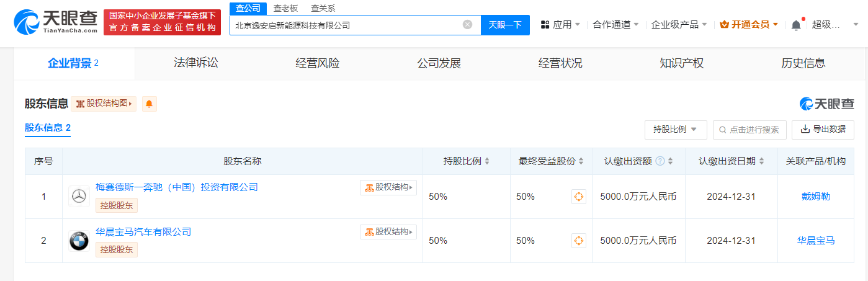868x281 pixels.
Task: Select the 经营风险 tab
Action: [318, 63]
